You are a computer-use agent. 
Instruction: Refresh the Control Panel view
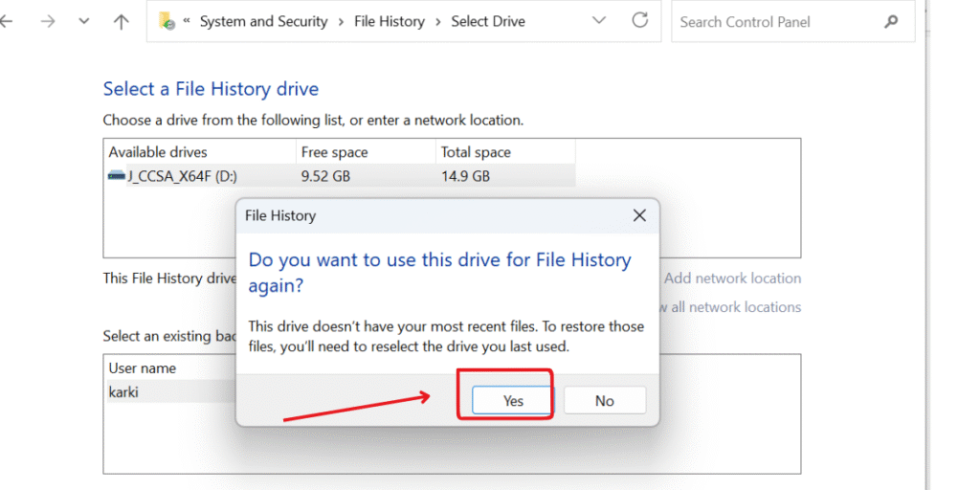pos(639,21)
